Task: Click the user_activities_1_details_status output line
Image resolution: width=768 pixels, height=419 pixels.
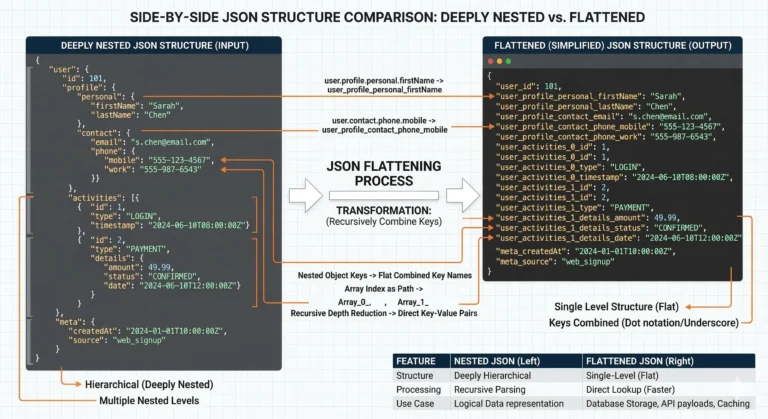Action: click(601, 228)
